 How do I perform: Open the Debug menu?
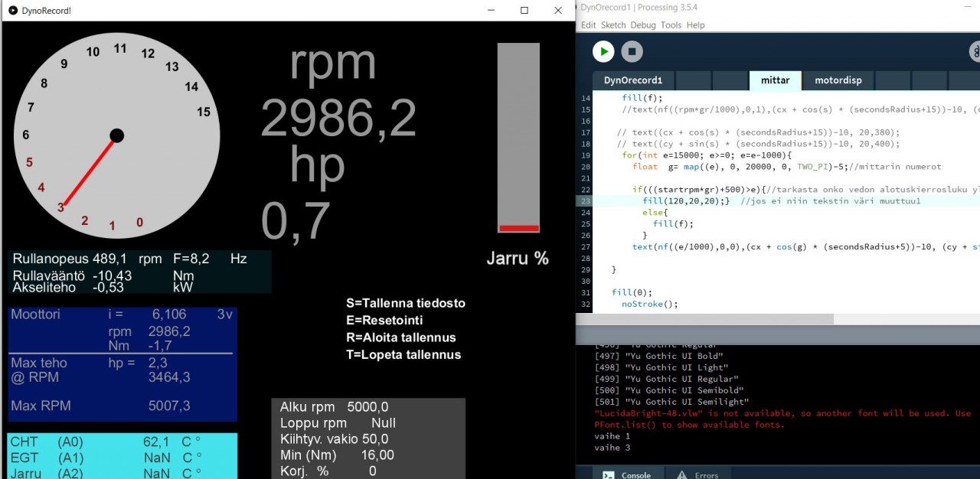[x=643, y=24]
